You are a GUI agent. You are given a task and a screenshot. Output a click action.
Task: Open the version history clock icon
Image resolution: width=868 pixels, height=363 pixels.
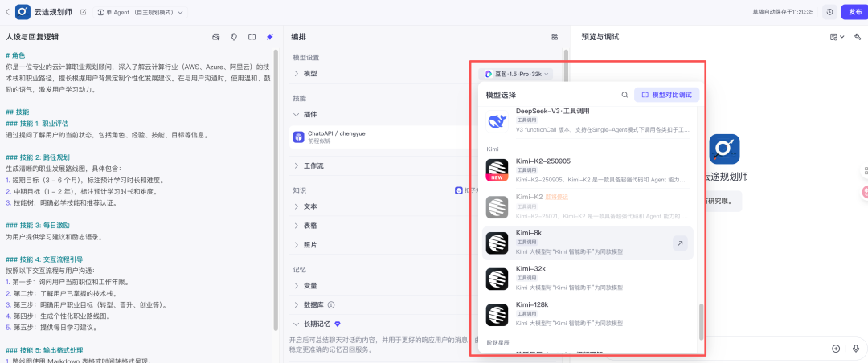829,12
